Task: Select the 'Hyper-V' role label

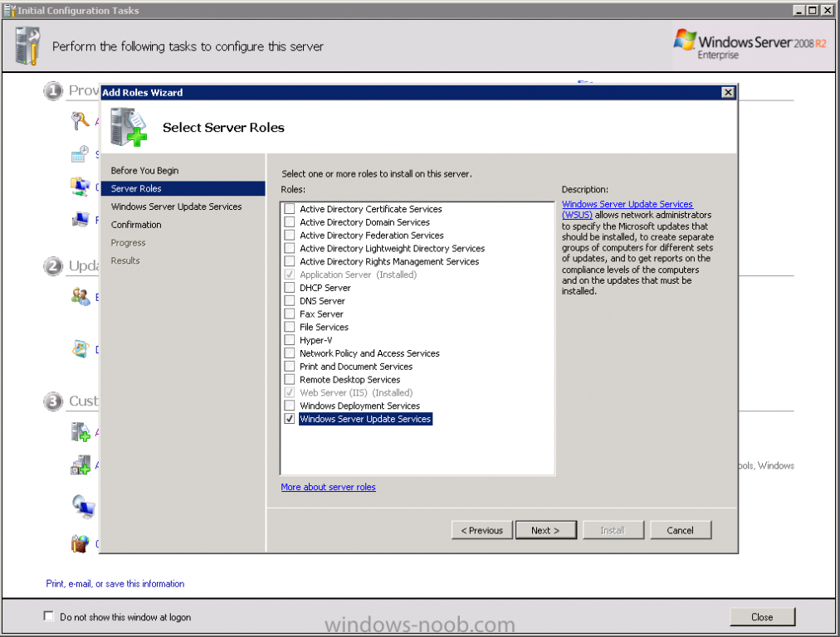Action: 315,340
